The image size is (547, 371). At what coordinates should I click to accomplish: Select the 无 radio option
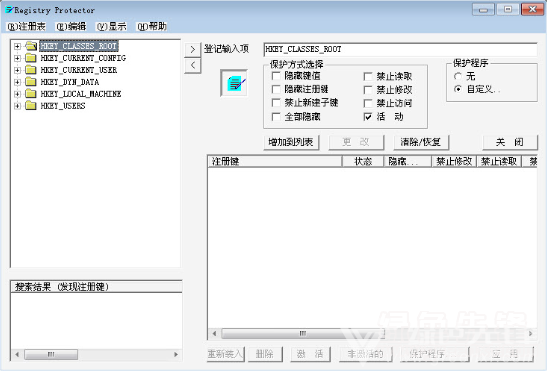[x=458, y=76]
